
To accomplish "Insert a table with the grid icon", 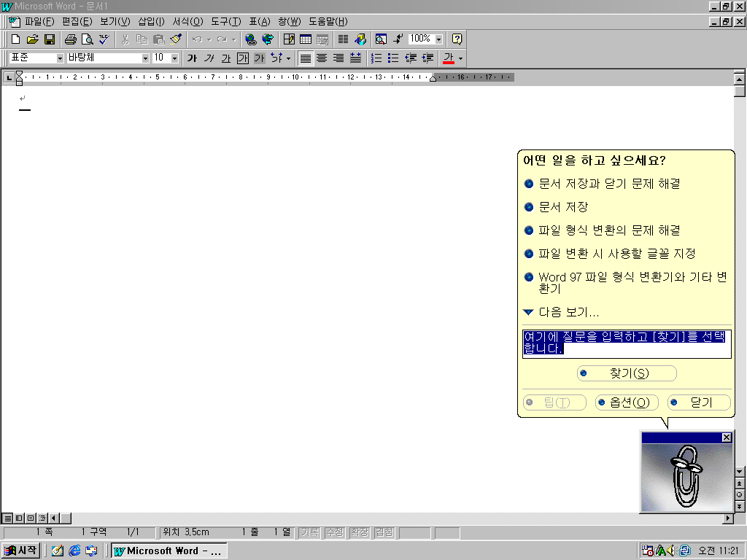I will coord(306,39).
